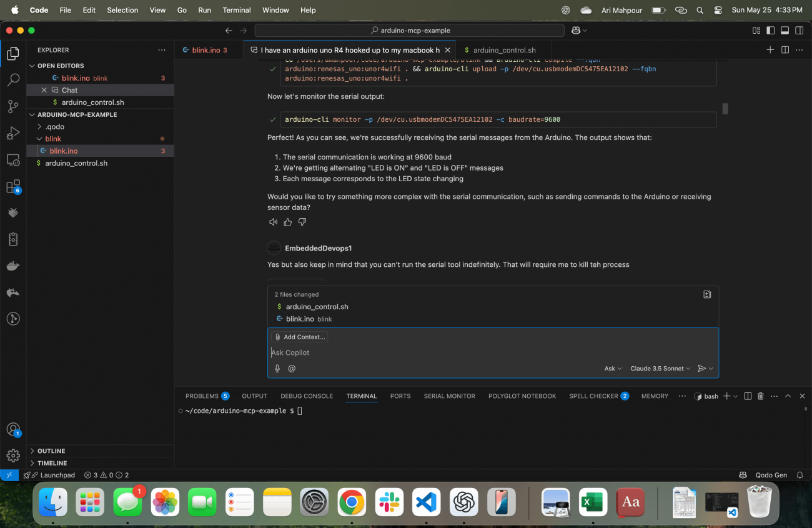This screenshot has height=528, width=812.
Task: Click the @ mention participants icon
Action: pyautogui.click(x=292, y=369)
